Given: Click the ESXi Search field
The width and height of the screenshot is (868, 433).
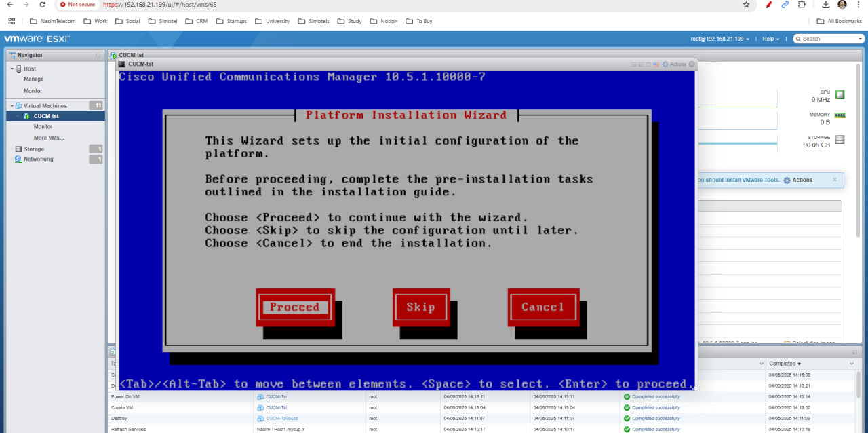Looking at the screenshot, I should [x=830, y=39].
